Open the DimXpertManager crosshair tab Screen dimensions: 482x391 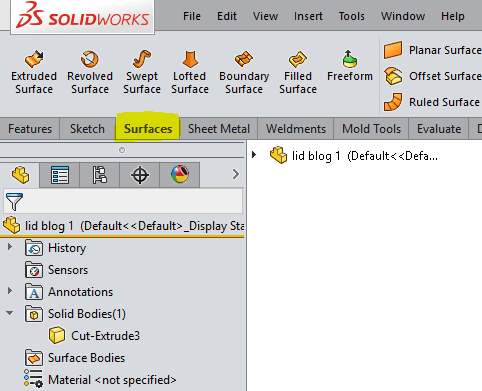[x=140, y=175]
